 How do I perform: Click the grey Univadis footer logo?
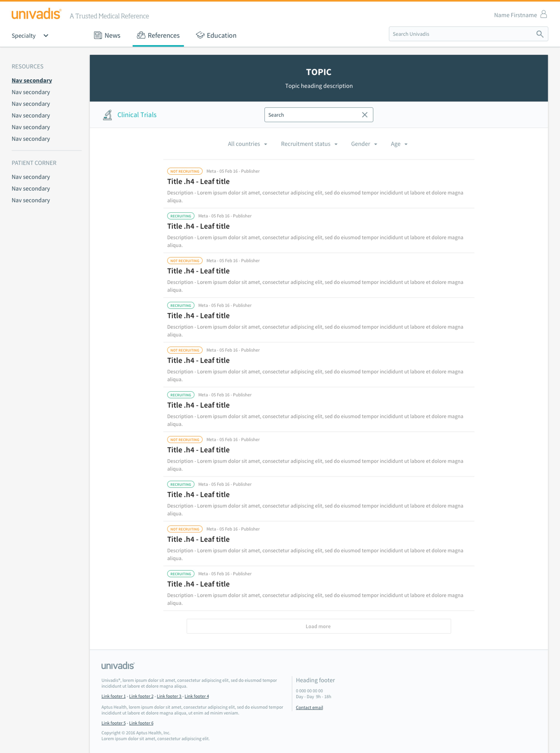pos(118,666)
